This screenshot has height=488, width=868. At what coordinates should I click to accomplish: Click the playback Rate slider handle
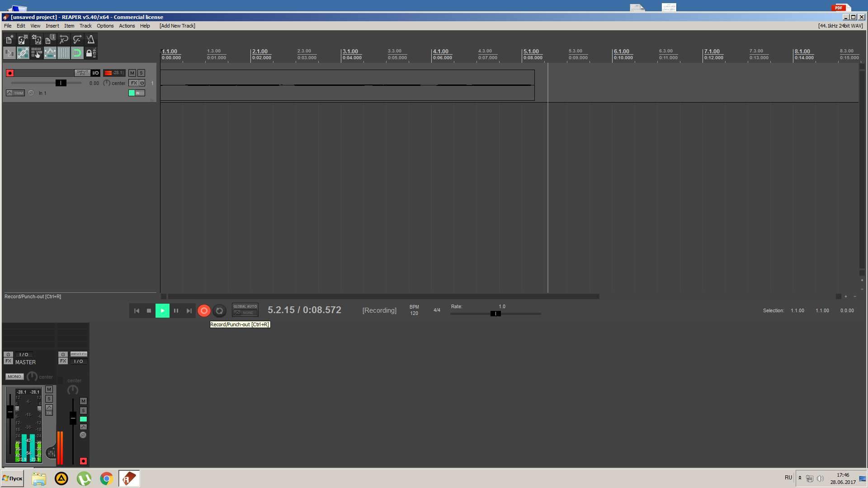point(495,314)
